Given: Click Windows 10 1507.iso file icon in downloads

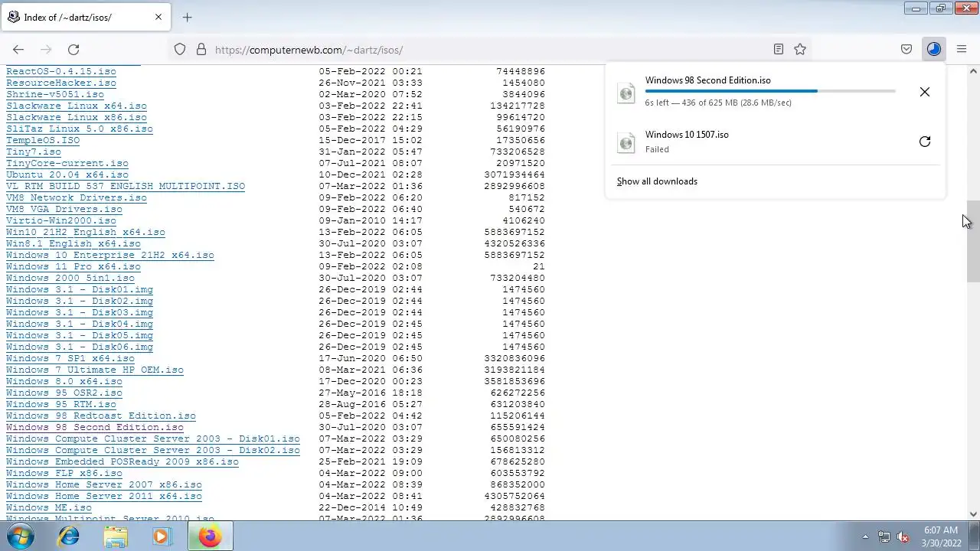Looking at the screenshot, I should 626,142.
